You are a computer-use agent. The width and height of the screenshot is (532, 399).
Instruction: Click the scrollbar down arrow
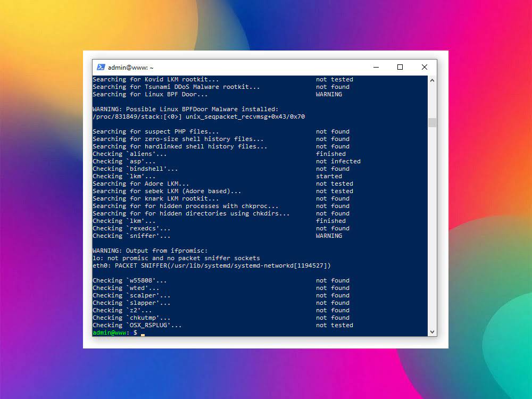tap(432, 331)
